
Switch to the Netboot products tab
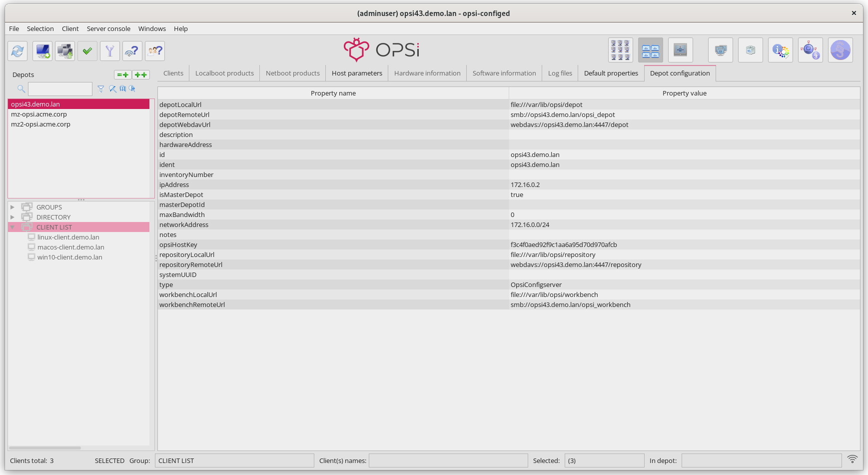[293, 73]
